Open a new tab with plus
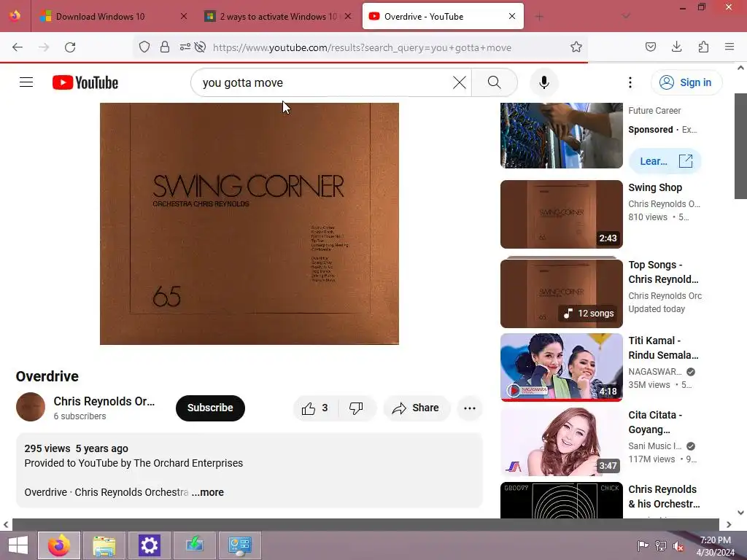This screenshot has height=560, width=747. point(539,17)
